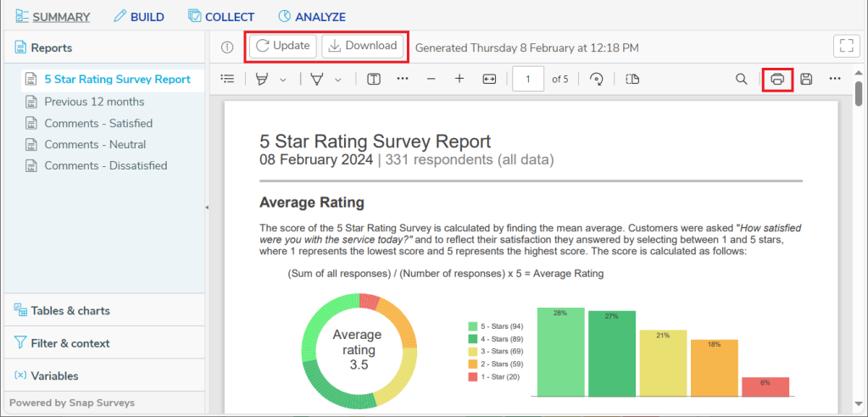Open the PDF settings ellipsis at right
This screenshot has width=868, height=417.
tap(835, 79)
